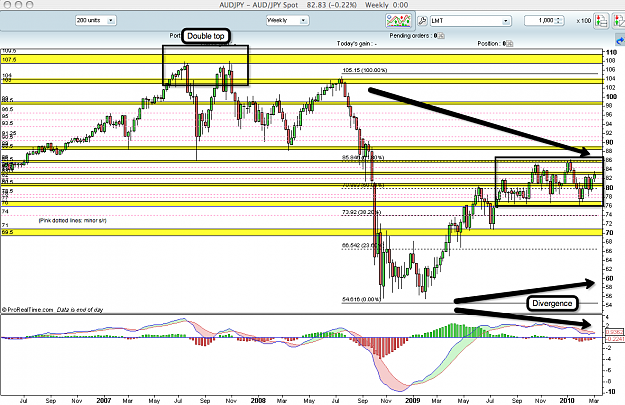Open the LMT order type dropdown

tap(470, 21)
